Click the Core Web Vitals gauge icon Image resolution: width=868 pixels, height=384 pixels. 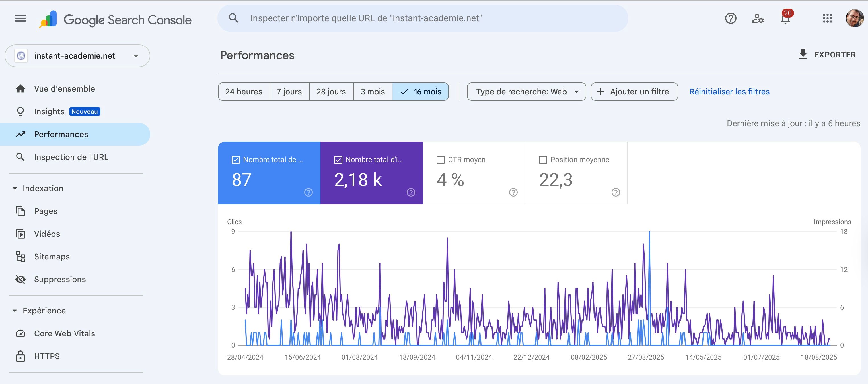[20, 333]
